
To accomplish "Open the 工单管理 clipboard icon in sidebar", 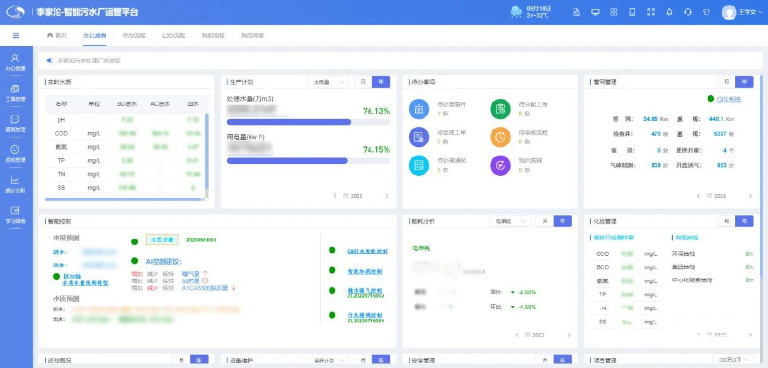I will click(15, 93).
